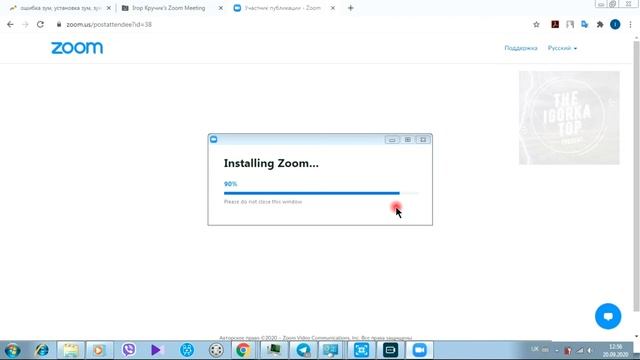
Task: Open the Zoom app taskbar icon
Action: click(x=419, y=350)
